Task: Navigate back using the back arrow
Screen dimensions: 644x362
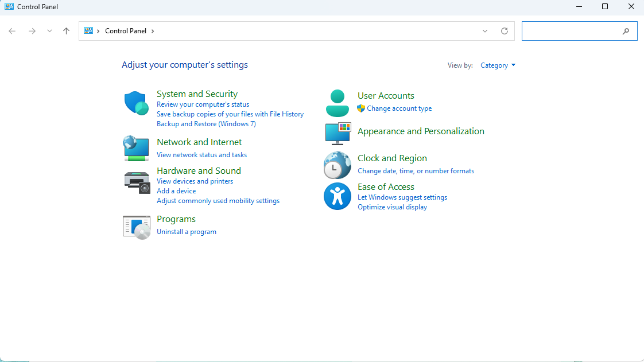Action: (12, 30)
